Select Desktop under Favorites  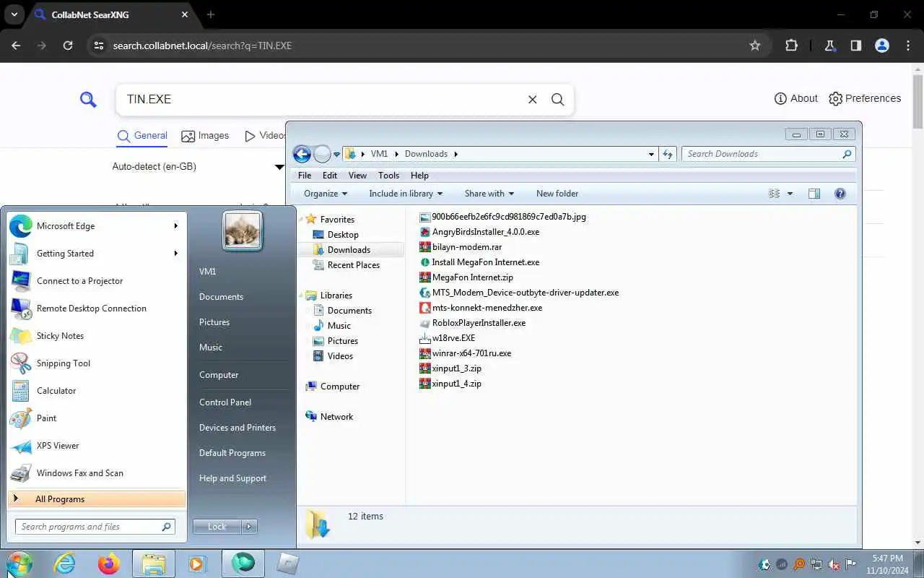click(336, 235)
